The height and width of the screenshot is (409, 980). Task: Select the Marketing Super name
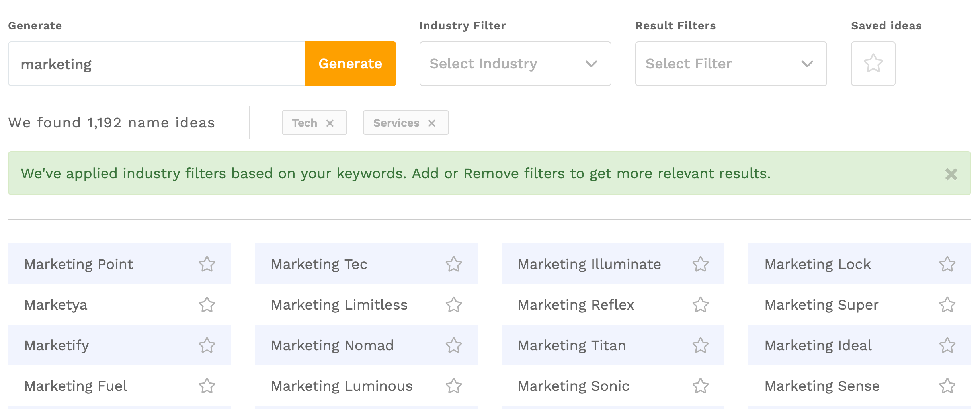[822, 305]
